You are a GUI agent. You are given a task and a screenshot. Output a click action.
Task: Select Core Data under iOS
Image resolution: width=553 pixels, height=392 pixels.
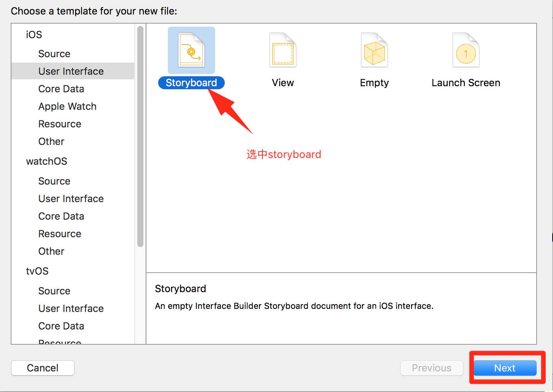click(61, 89)
